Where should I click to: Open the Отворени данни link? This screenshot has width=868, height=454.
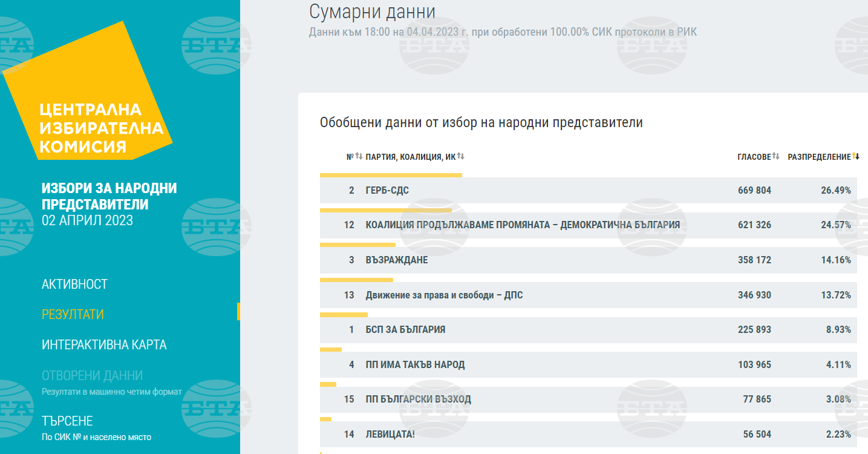coord(92,375)
